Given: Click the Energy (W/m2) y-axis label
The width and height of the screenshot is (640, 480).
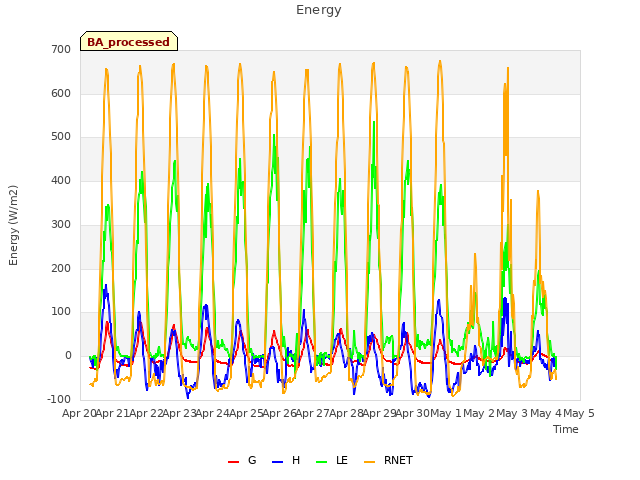Looking at the screenshot, I should click(x=13, y=225).
